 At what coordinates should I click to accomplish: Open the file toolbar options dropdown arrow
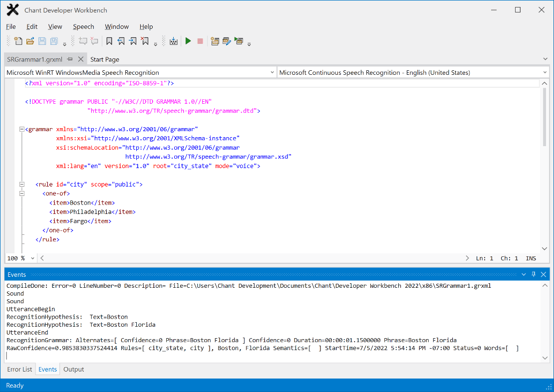point(65,44)
